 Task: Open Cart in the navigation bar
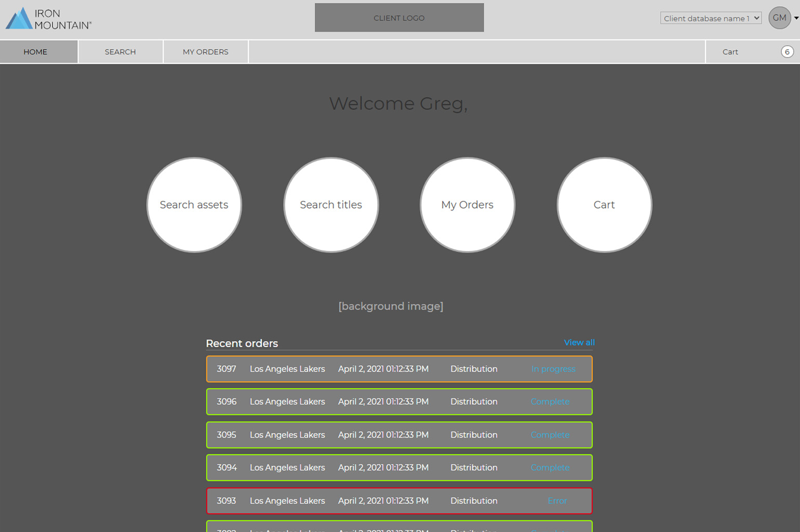tap(730, 52)
